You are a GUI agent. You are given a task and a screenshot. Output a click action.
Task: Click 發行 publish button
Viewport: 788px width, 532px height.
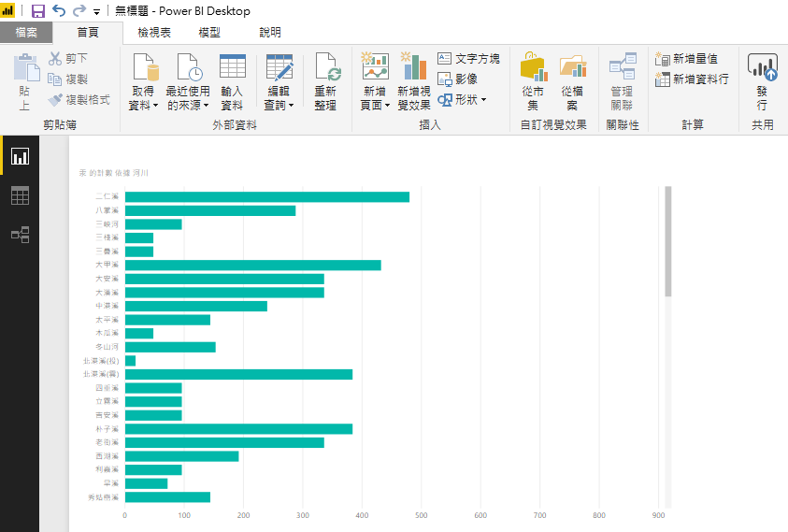click(763, 81)
